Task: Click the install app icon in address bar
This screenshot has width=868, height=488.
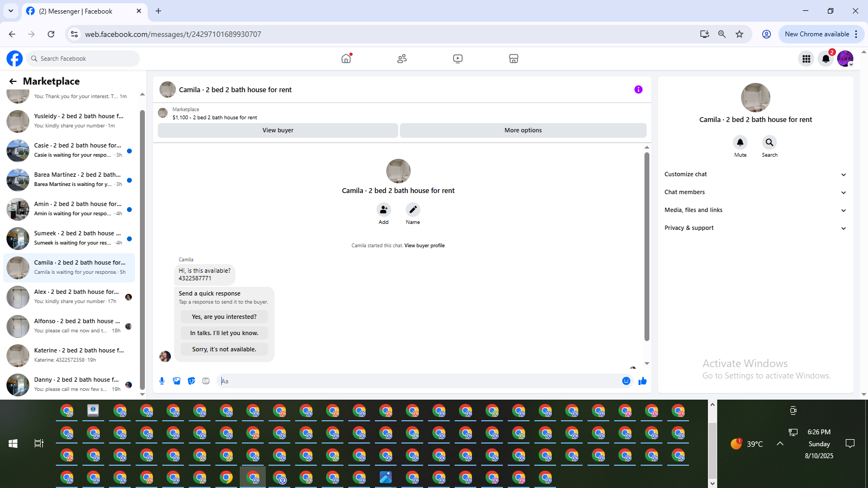Action: [705, 34]
